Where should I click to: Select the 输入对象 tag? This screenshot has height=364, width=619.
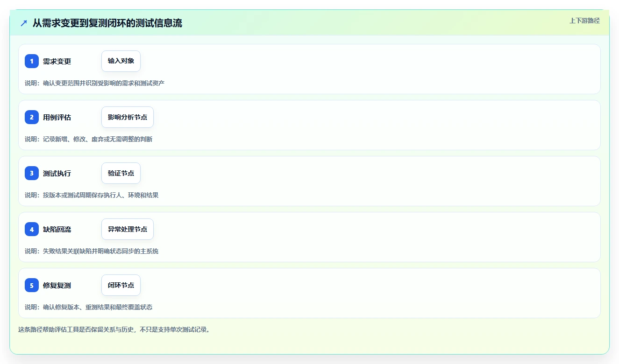coord(121,61)
